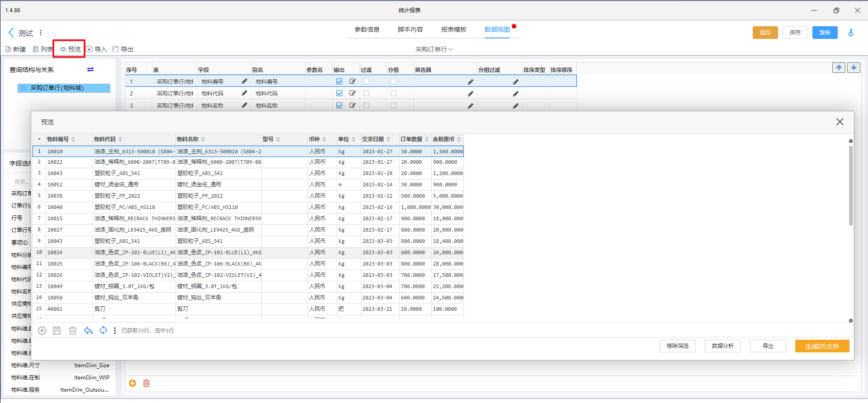Add a field with the orange plus icon
The width and height of the screenshot is (868, 403).
click(x=132, y=383)
